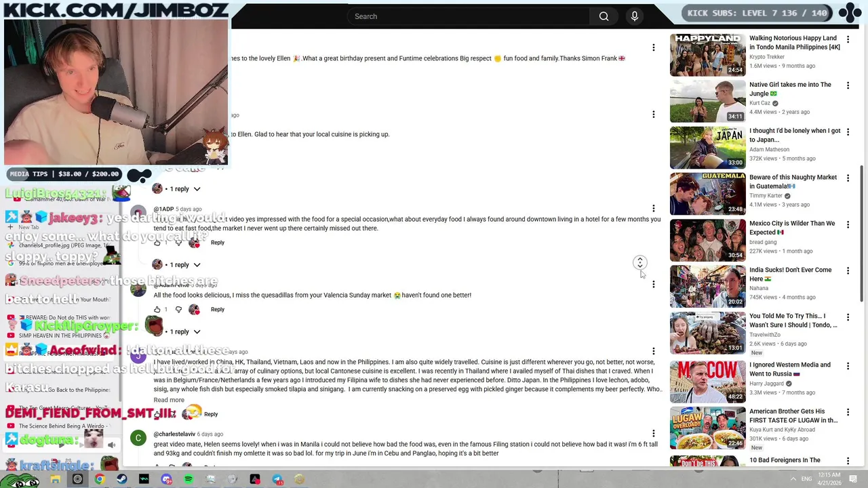The height and width of the screenshot is (488, 868).
Task: Like the quesadillas Valencia market comment
Action: pyautogui.click(x=157, y=310)
